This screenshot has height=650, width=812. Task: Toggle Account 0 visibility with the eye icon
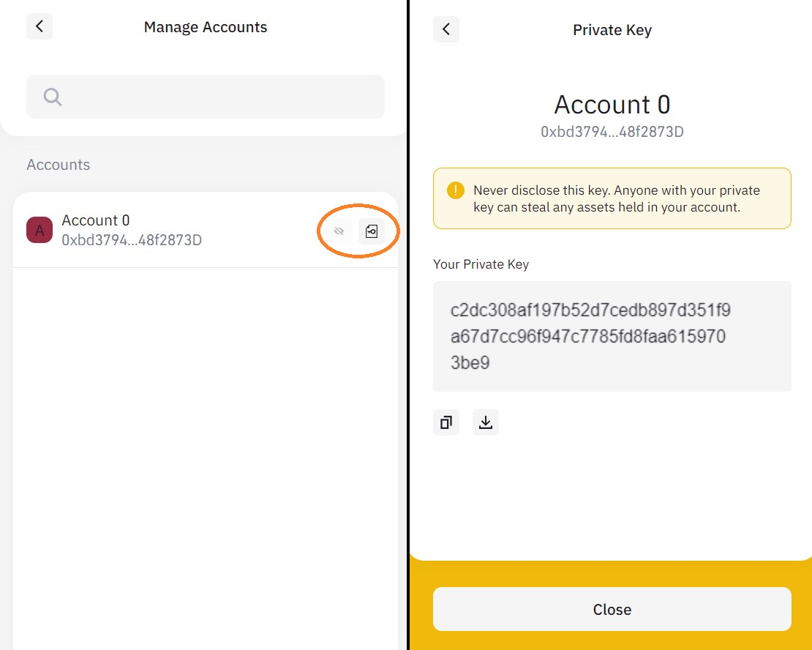[x=339, y=231]
